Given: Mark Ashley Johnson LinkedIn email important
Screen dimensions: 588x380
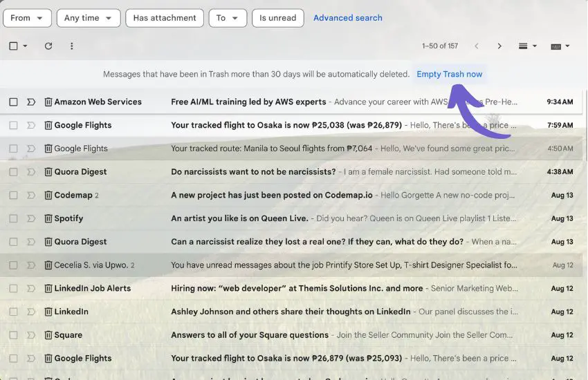Looking at the screenshot, I should 31,312.
